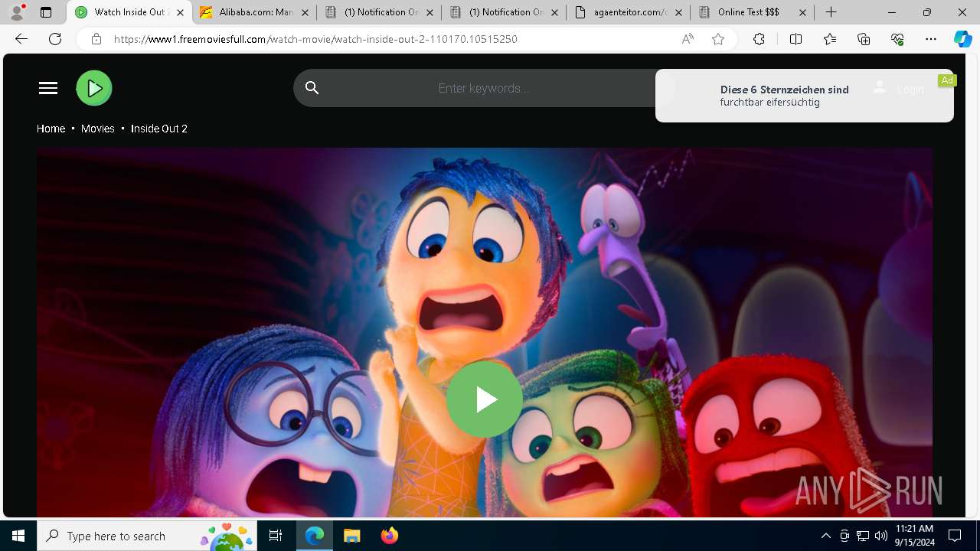980x551 pixels.
Task: Open the Copilot sidebar
Action: point(962,39)
